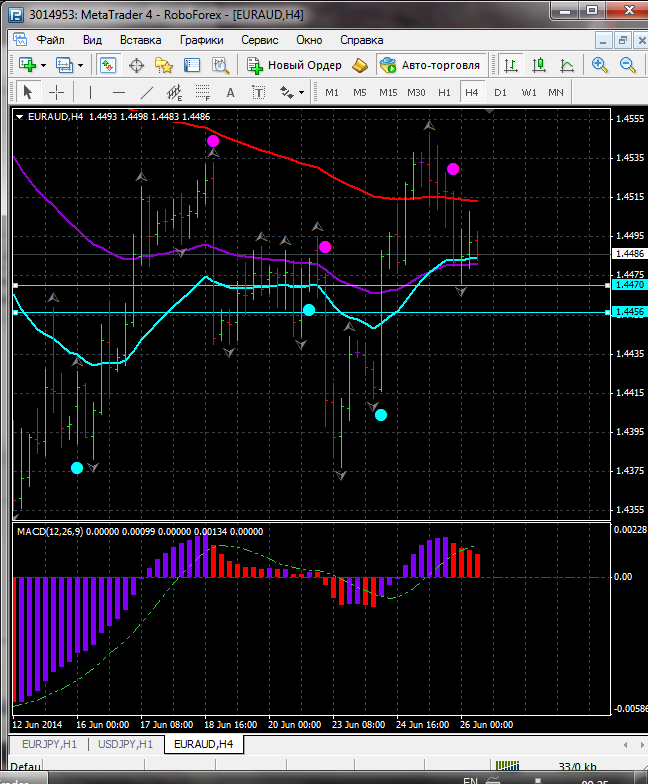Open the New Chart icon

point(27,65)
